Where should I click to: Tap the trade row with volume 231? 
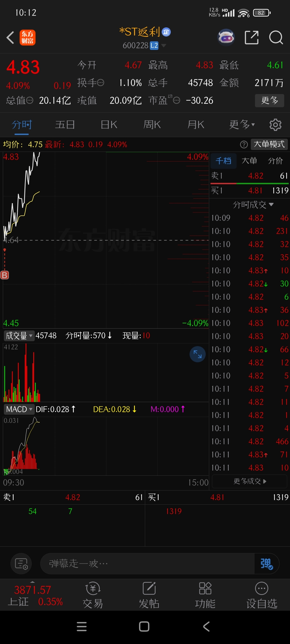[249, 231]
